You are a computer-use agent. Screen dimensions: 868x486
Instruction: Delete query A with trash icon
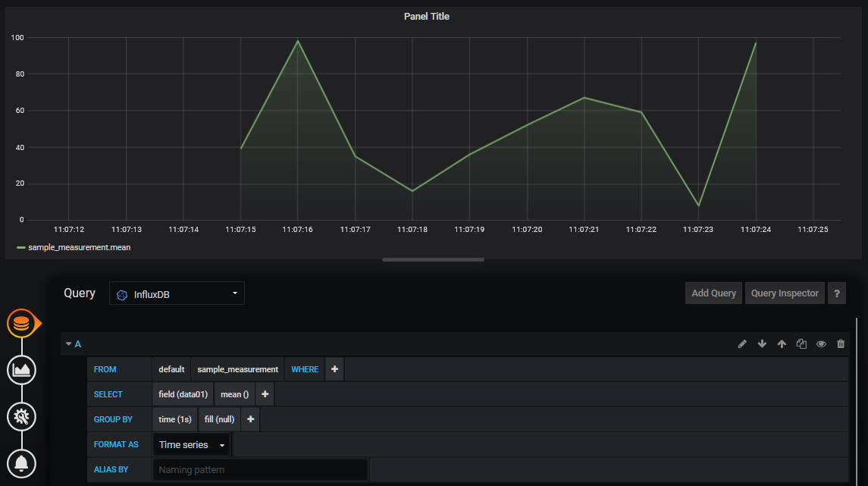click(x=841, y=344)
